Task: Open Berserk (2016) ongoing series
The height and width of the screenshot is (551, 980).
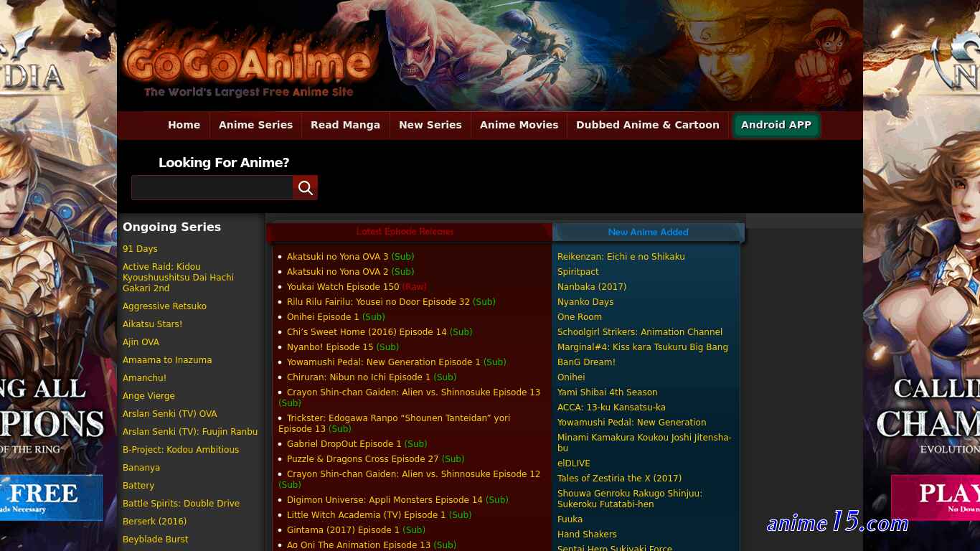Action: (x=154, y=521)
